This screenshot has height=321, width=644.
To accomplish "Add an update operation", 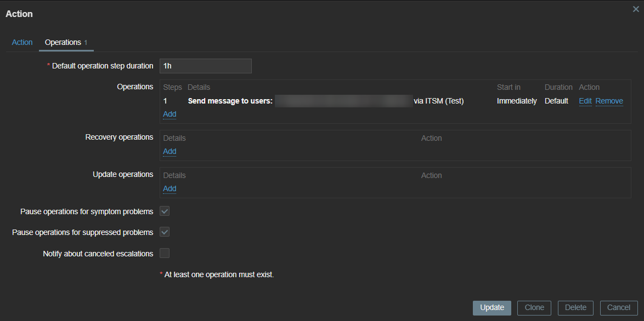I will click(x=170, y=188).
